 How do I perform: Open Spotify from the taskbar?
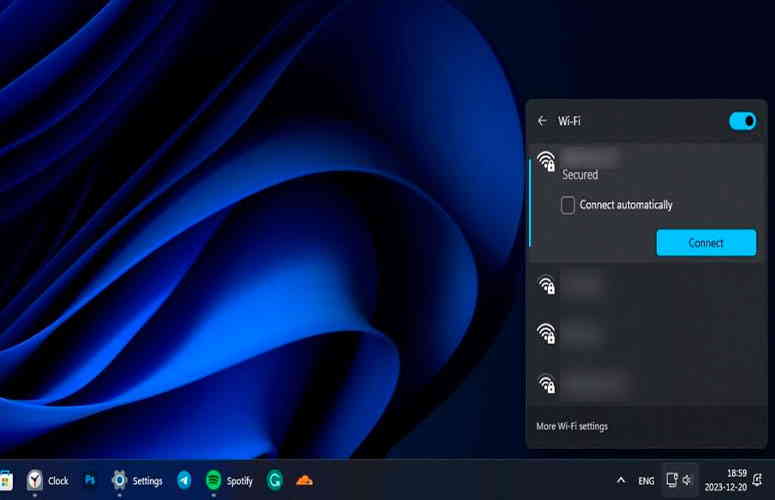229,480
